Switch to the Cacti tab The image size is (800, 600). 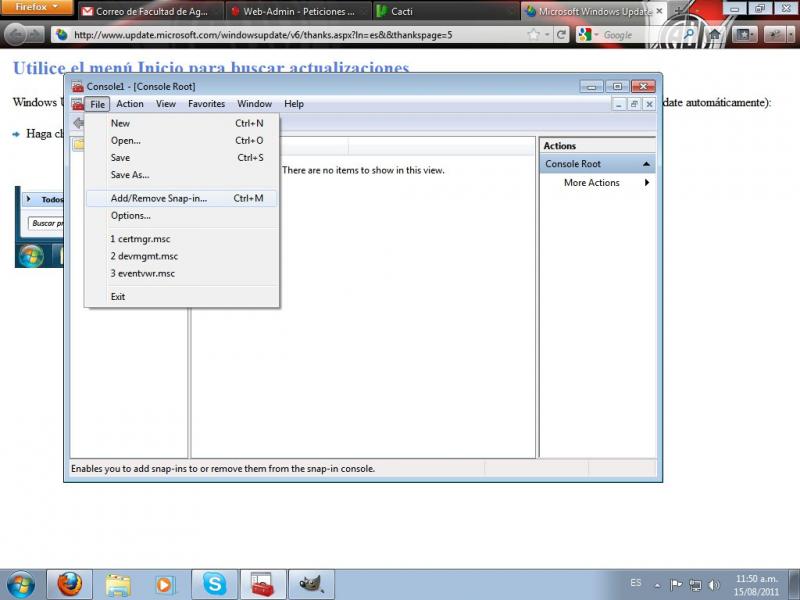point(446,11)
